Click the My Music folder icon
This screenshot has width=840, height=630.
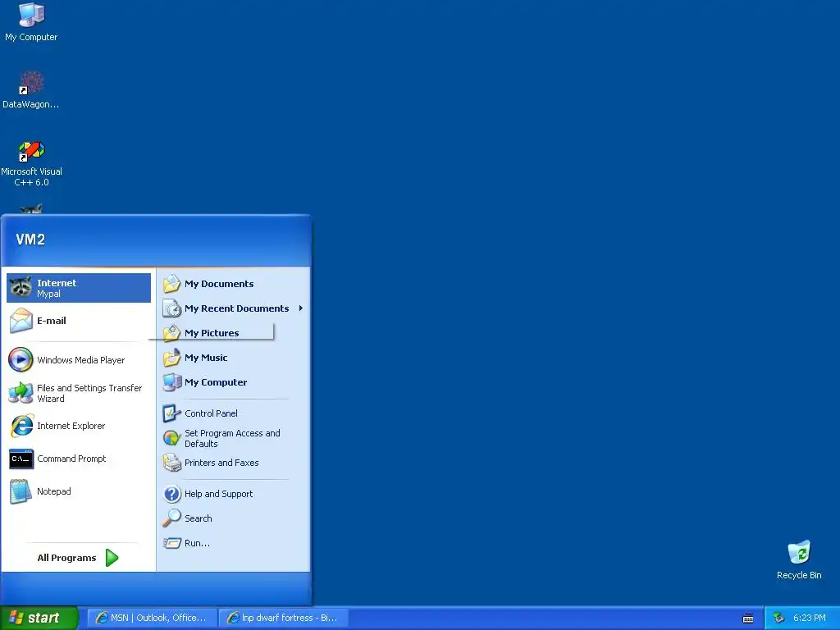(172, 358)
